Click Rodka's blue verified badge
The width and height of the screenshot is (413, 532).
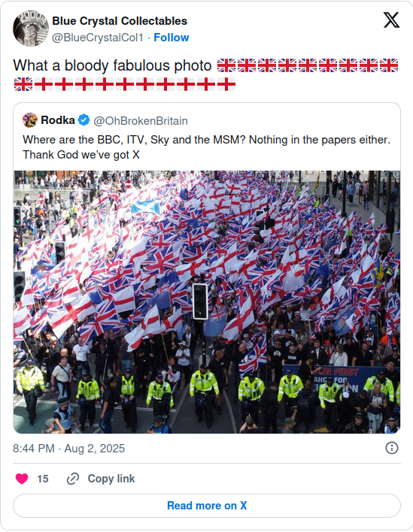click(84, 120)
